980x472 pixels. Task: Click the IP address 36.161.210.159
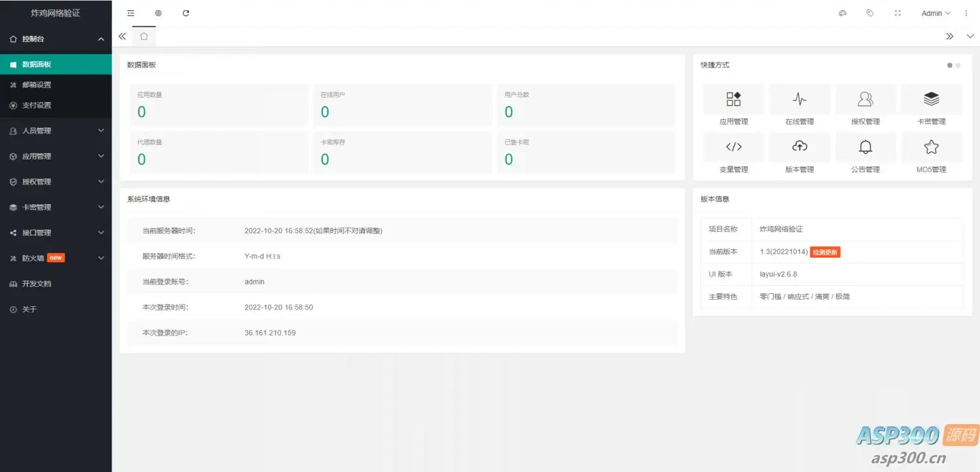(270, 333)
